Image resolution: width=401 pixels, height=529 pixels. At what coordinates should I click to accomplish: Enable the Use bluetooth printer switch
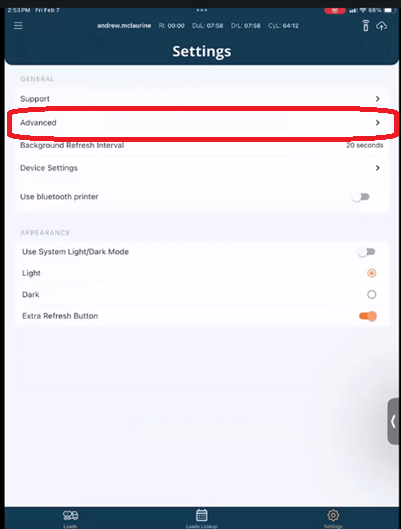[x=361, y=197]
